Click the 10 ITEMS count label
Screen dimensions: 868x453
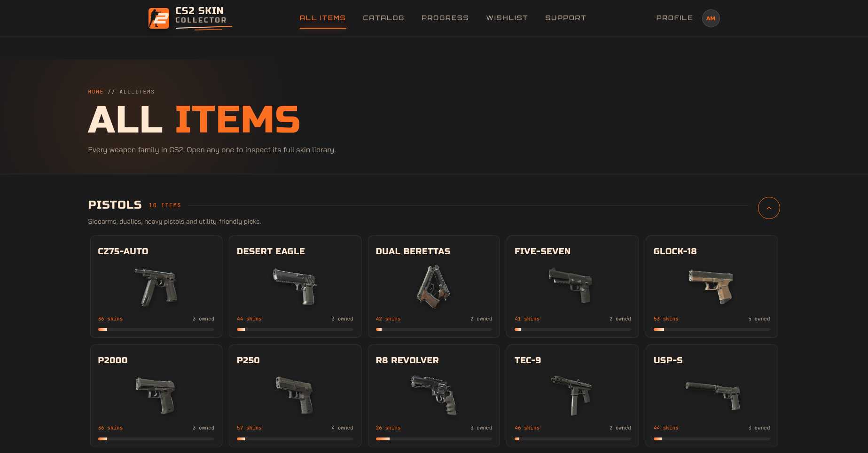[165, 205]
